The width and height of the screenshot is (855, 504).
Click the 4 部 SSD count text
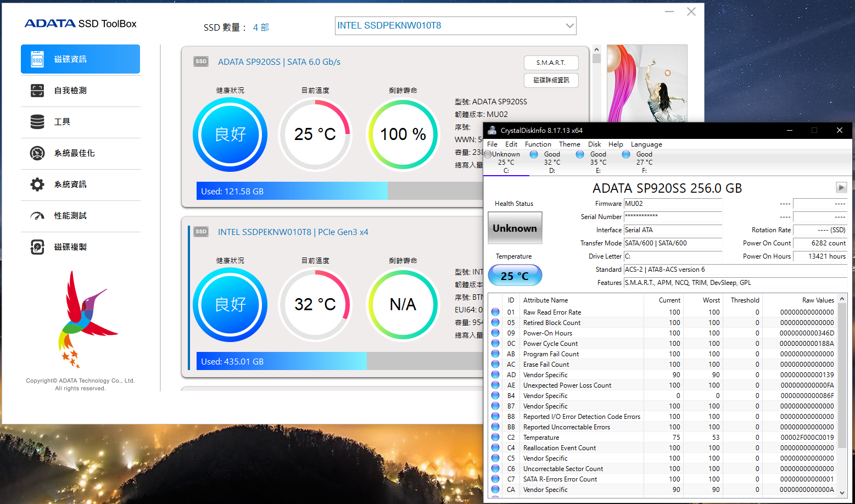261,27
